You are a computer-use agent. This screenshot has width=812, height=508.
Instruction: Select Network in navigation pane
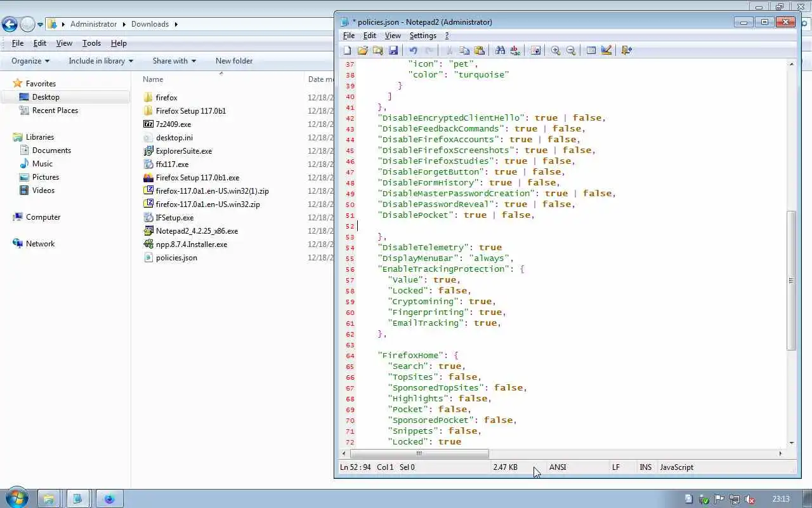tap(40, 244)
